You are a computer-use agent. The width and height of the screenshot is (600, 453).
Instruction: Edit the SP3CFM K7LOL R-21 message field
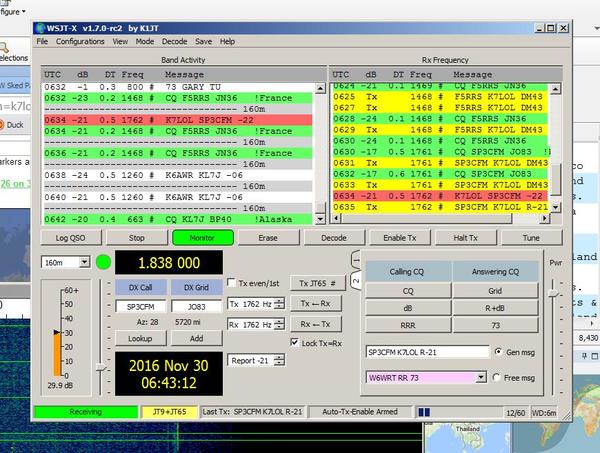point(427,352)
